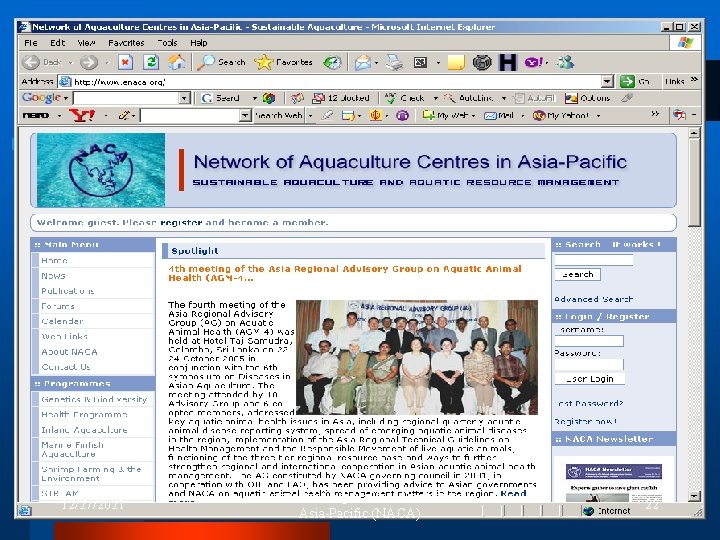Click the register link in welcome bar
Screen dimensions: 720x540
point(181,223)
